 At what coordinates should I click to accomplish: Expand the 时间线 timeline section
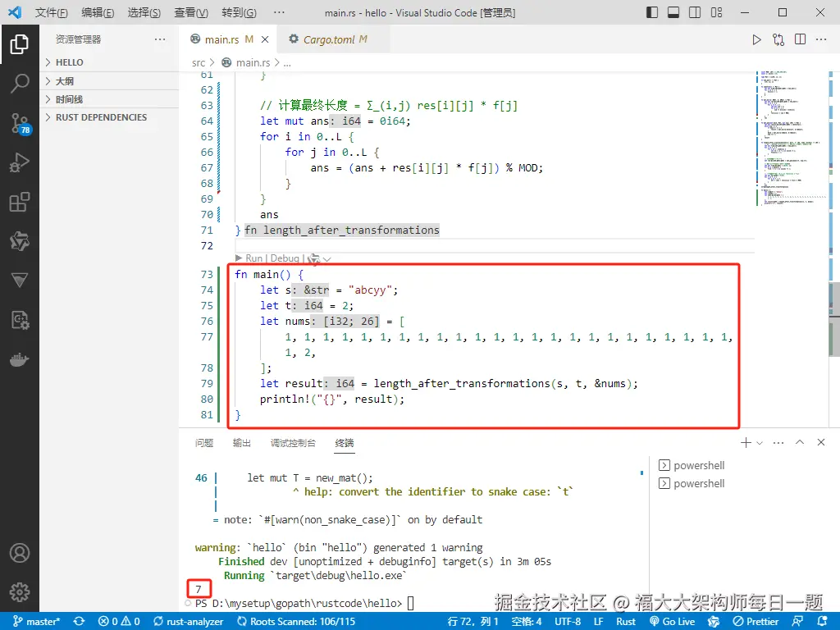coord(109,99)
